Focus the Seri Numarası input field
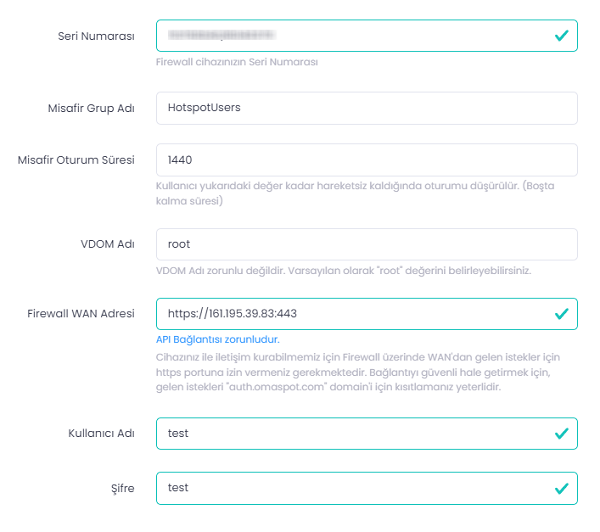The image size is (600, 532). click(350, 36)
